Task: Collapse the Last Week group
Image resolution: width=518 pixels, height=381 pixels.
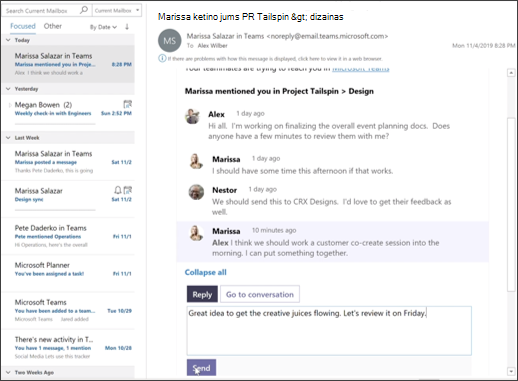Action: pyautogui.click(x=8, y=138)
